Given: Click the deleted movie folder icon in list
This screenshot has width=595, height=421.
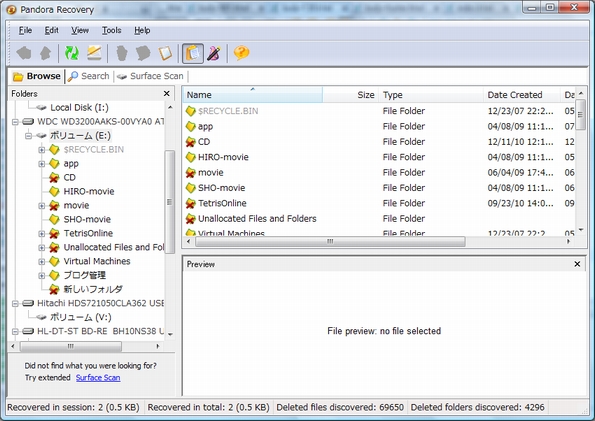Looking at the screenshot, I should point(190,173).
